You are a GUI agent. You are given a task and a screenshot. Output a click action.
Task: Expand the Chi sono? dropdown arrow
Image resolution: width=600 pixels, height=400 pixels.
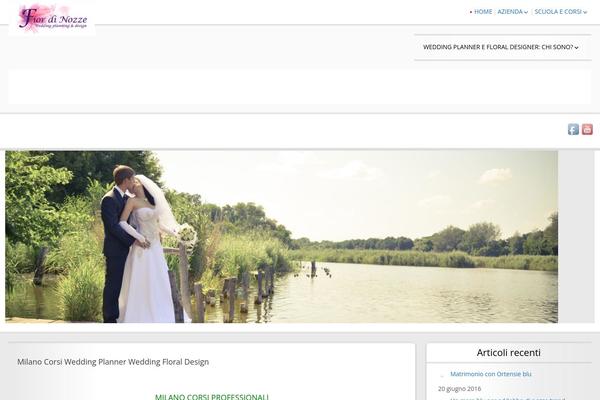(x=577, y=48)
